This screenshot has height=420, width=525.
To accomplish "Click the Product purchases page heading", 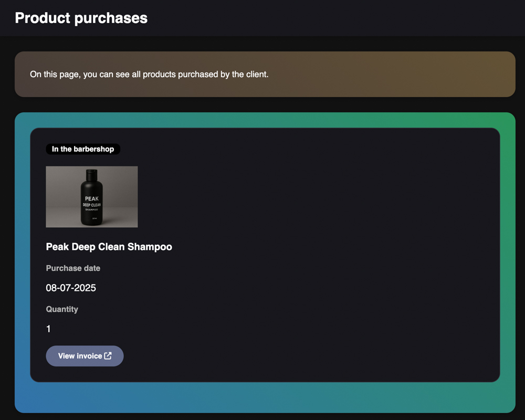I will tap(81, 18).
